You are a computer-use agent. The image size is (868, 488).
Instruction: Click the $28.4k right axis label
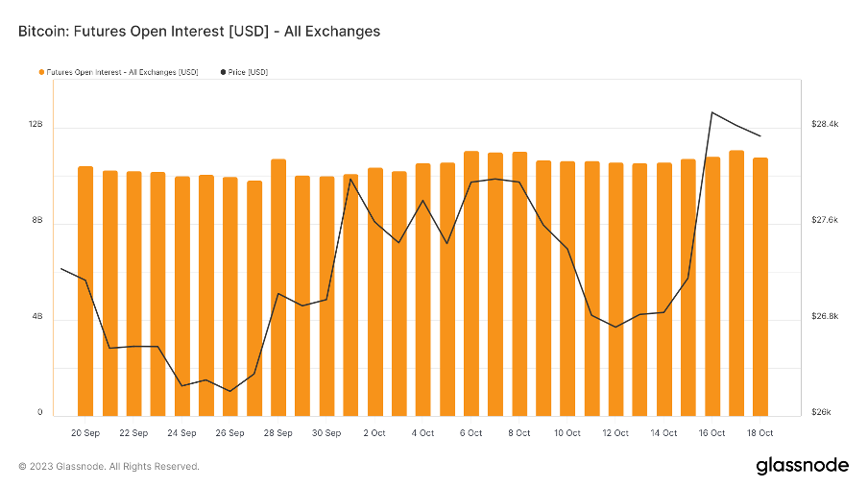point(825,125)
